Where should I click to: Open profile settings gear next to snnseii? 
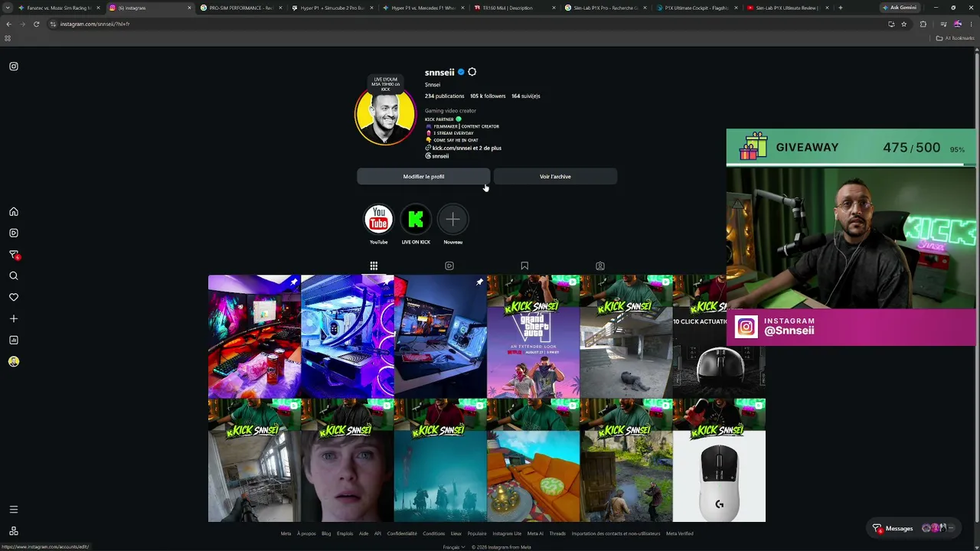(472, 72)
